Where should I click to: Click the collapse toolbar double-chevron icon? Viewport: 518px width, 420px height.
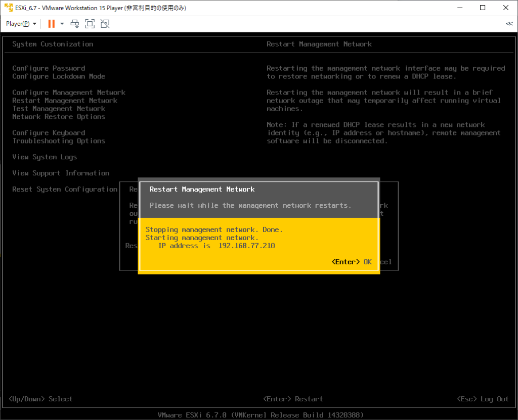509,24
